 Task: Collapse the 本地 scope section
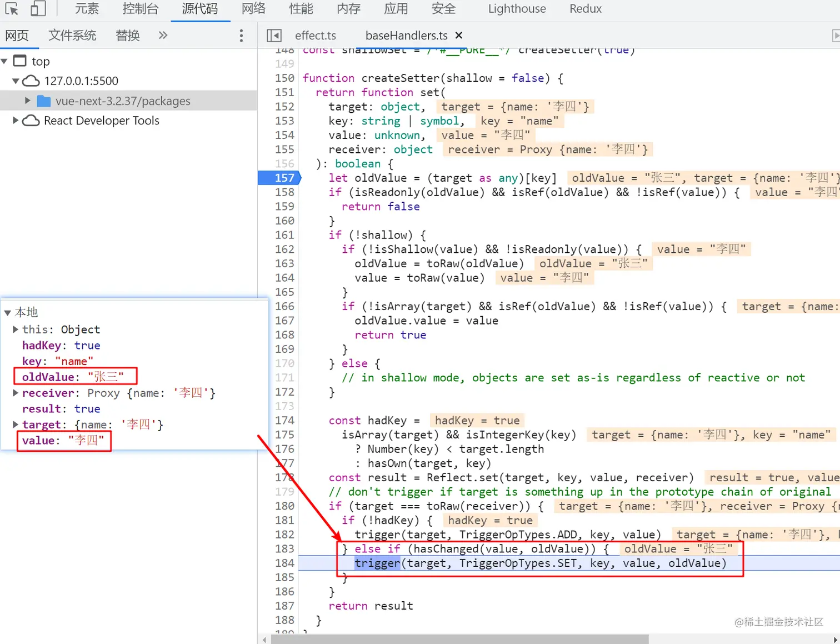[x=8, y=312]
